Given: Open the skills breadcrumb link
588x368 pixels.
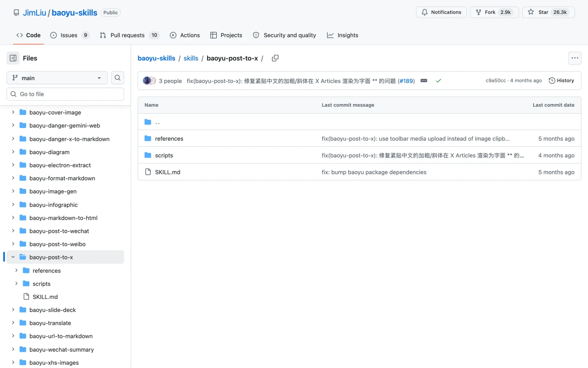Looking at the screenshot, I should click(x=191, y=58).
